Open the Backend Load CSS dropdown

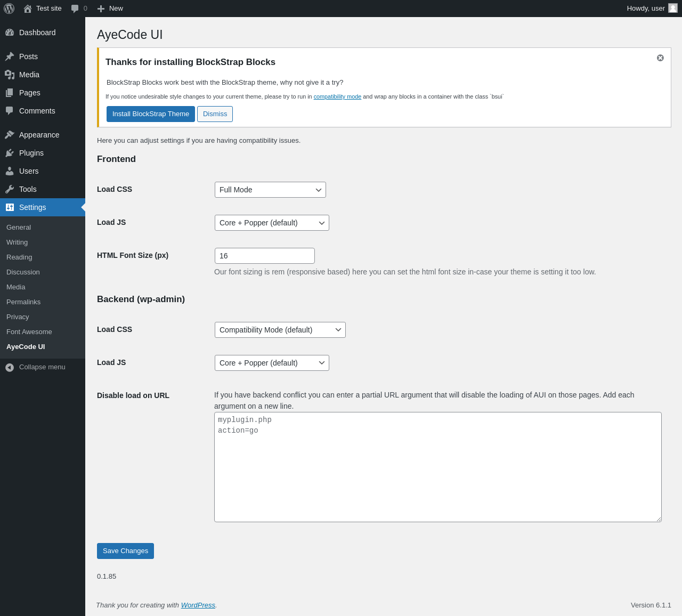pyautogui.click(x=280, y=330)
